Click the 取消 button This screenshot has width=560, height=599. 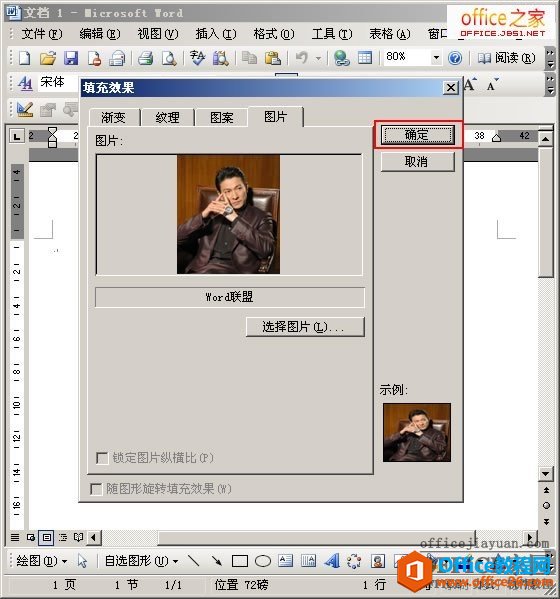point(418,162)
